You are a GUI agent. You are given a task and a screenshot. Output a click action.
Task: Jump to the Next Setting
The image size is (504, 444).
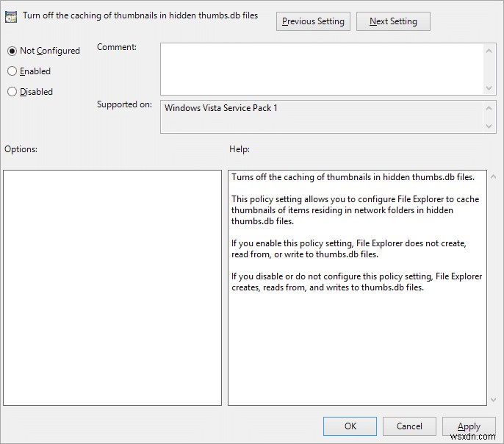393,21
